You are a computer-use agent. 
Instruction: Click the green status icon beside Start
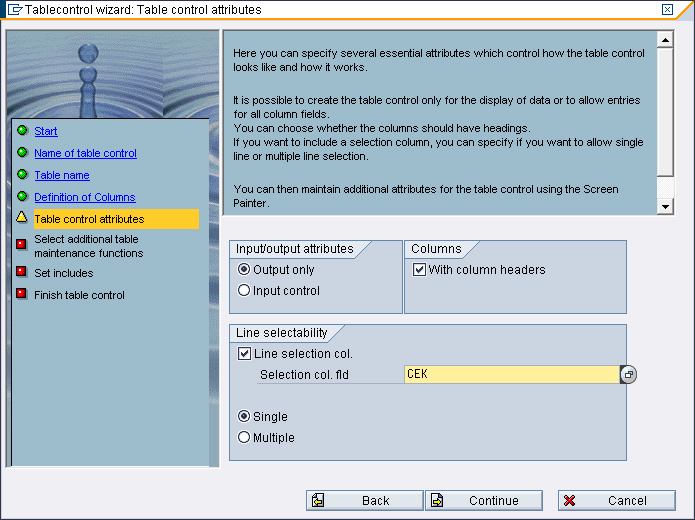pyautogui.click(x=21, y=131)
